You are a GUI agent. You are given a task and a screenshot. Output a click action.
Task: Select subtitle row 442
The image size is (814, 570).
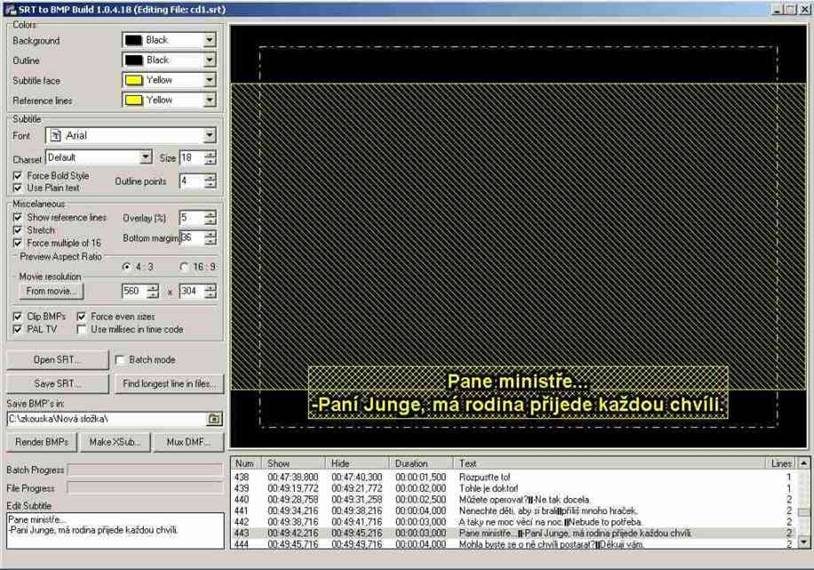coord(513,522)
